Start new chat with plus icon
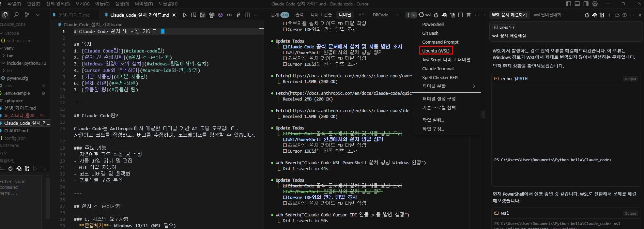Image resolution: width=644 pixels, height=229 pixels. 610,15
